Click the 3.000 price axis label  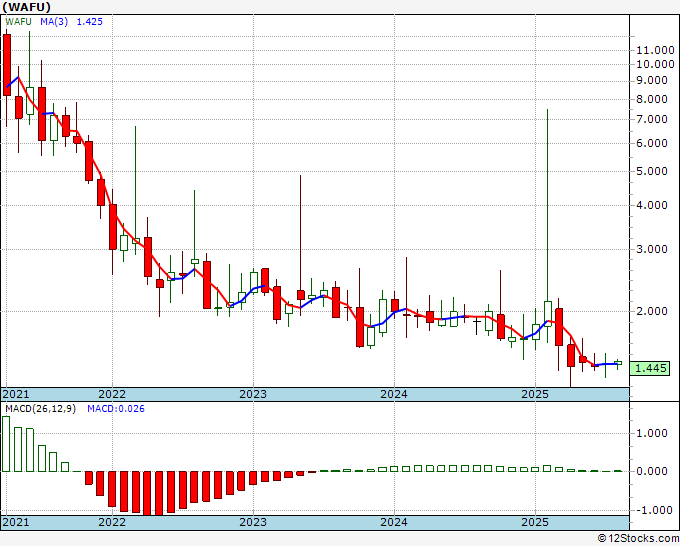[x=651, y=249]
